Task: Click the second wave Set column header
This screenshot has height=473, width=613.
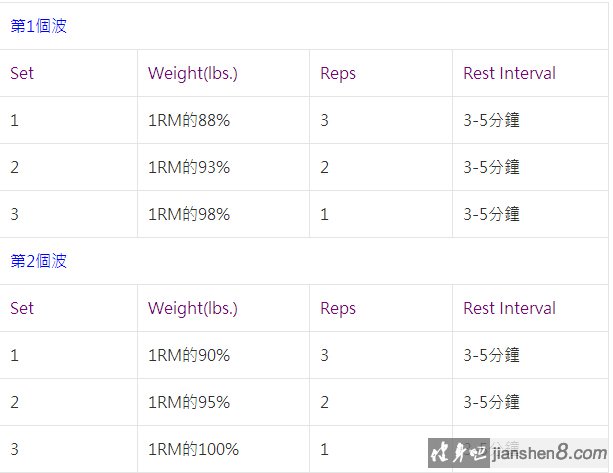Action: [22, 308]
